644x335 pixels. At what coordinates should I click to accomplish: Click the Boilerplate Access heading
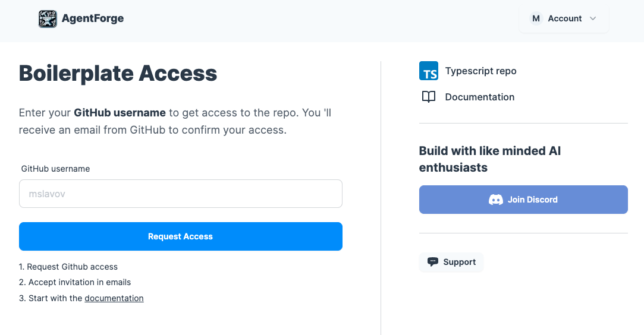coord(118,73)
